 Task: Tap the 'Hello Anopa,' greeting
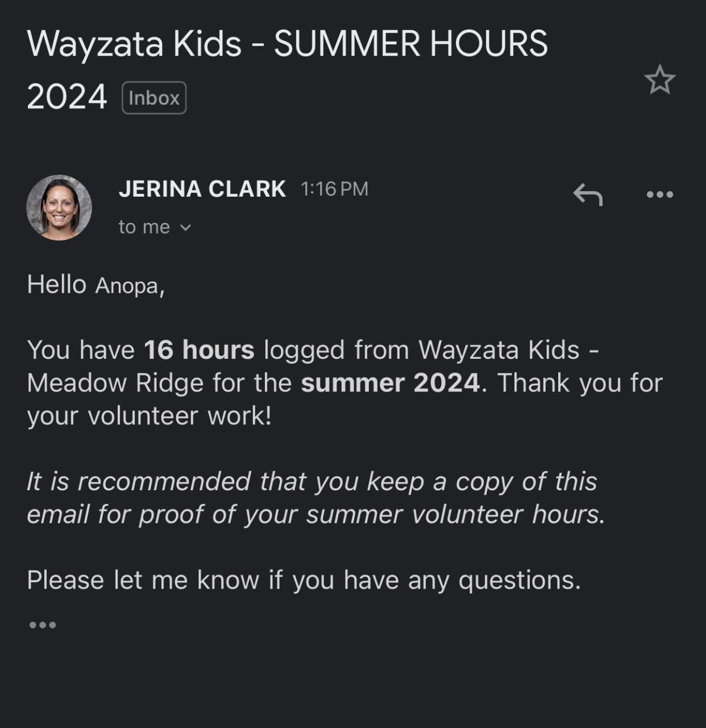point(95,284)
